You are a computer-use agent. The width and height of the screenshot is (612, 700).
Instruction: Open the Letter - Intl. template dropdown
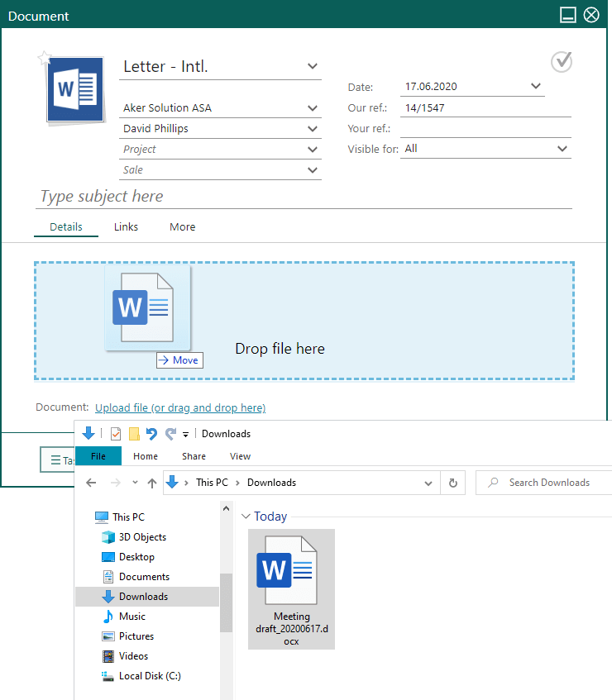pyautogui.click(x=313, y=66)
